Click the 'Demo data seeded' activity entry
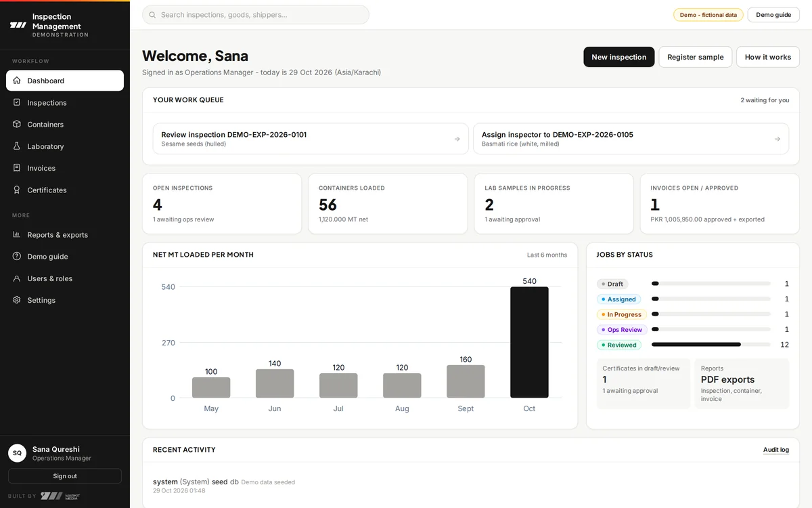This screenshot has height=508, width=812. click(268, 482)
